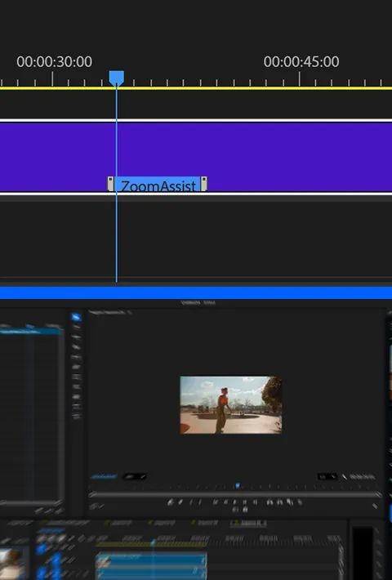Play the sequence in Program Monitor
Viewport: 392px width, 580px height.
(235, 502)
